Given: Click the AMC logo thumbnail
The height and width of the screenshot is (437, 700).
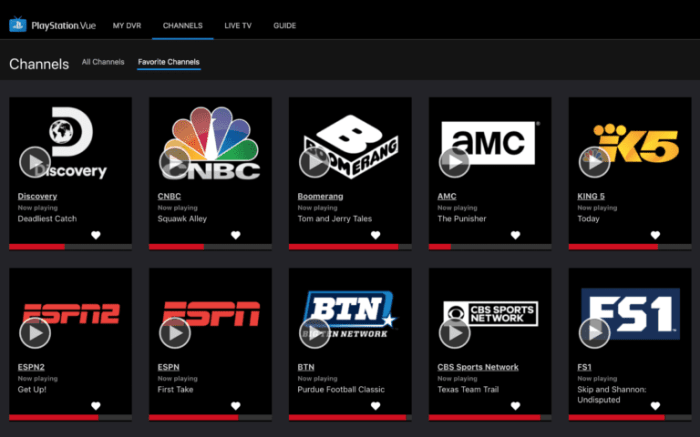Looking at the screenshot, I should pos(490,143).
